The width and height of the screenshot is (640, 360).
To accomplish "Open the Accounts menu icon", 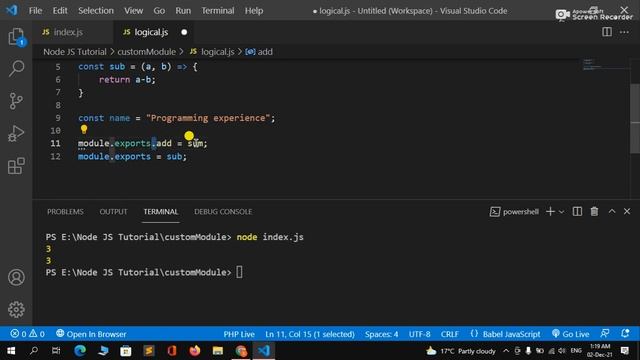I will tap(16, 278).
